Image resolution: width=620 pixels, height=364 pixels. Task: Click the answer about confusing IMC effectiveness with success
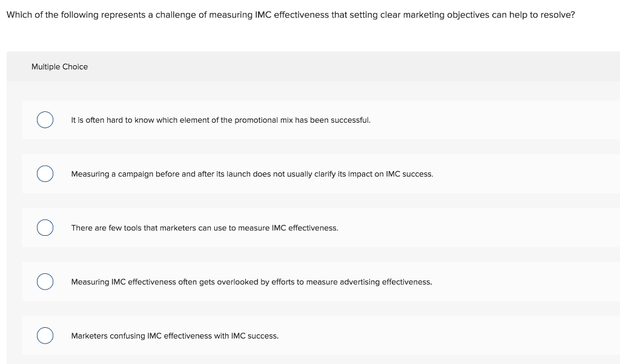click(174, 336)
